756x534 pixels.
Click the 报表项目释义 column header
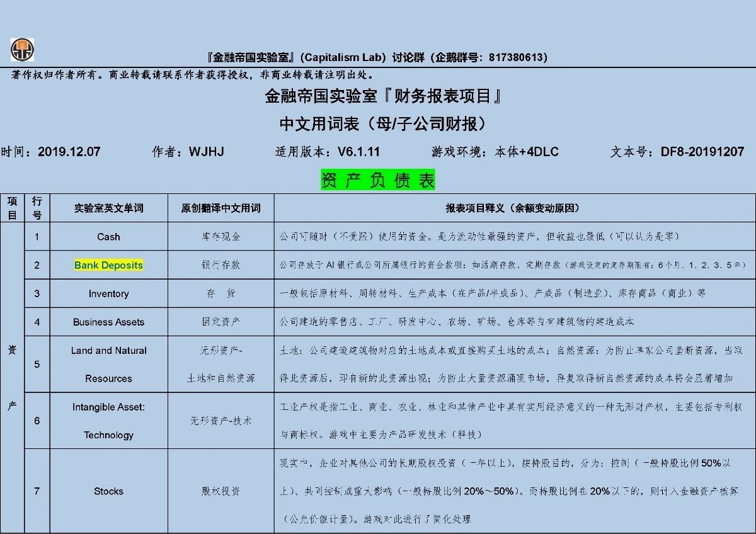tap(513, 208)
